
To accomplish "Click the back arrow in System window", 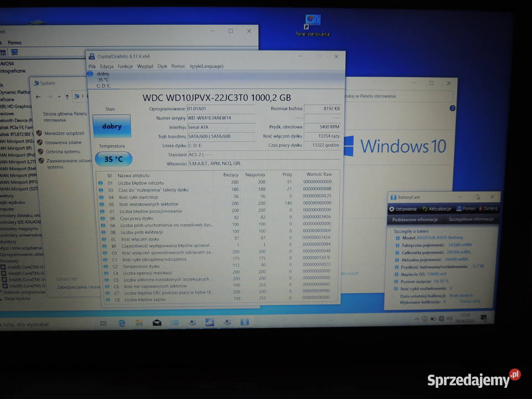I will point(38,97).
